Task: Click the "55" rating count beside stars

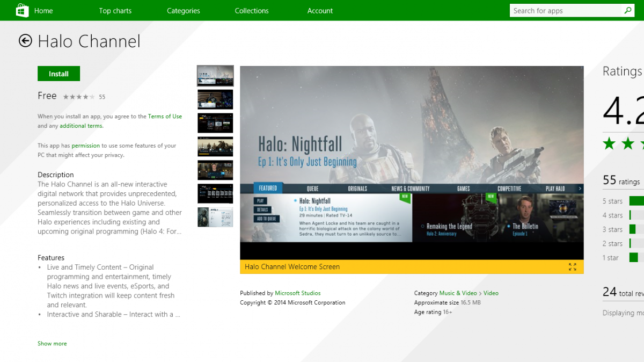Action: 102,97
